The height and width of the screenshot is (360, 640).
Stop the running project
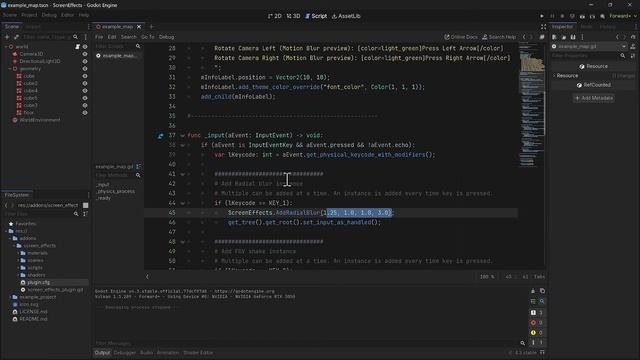point(562,16)
